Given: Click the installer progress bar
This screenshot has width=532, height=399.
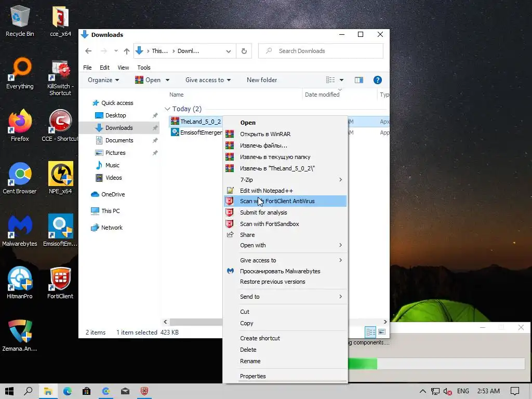Looking at the screenshot, I should click(436, 364).
